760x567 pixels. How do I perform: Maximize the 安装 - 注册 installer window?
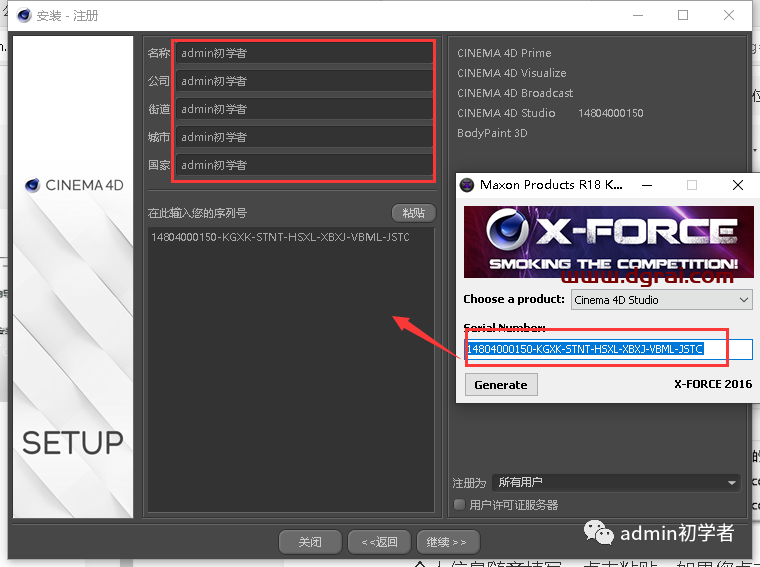click(x=683, y=16)
